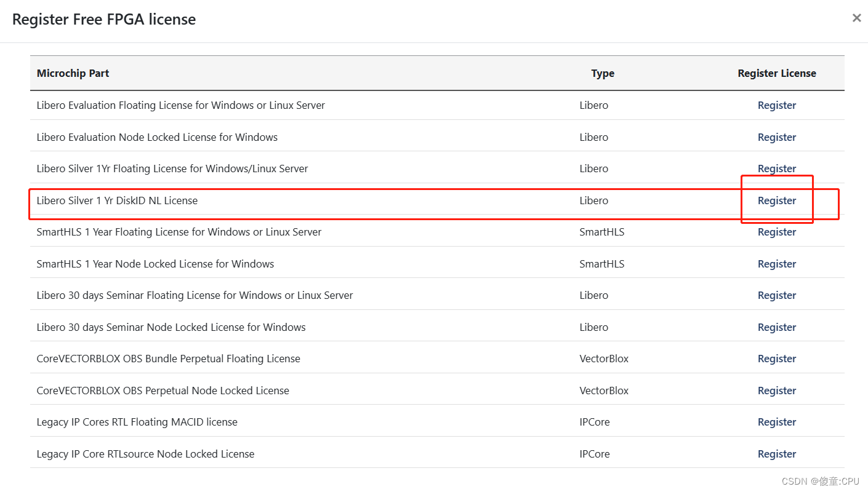The image size is (868, 492).
Task: Click the SmartHLS type cell for Floating License row
Action: tap(602, 232)
